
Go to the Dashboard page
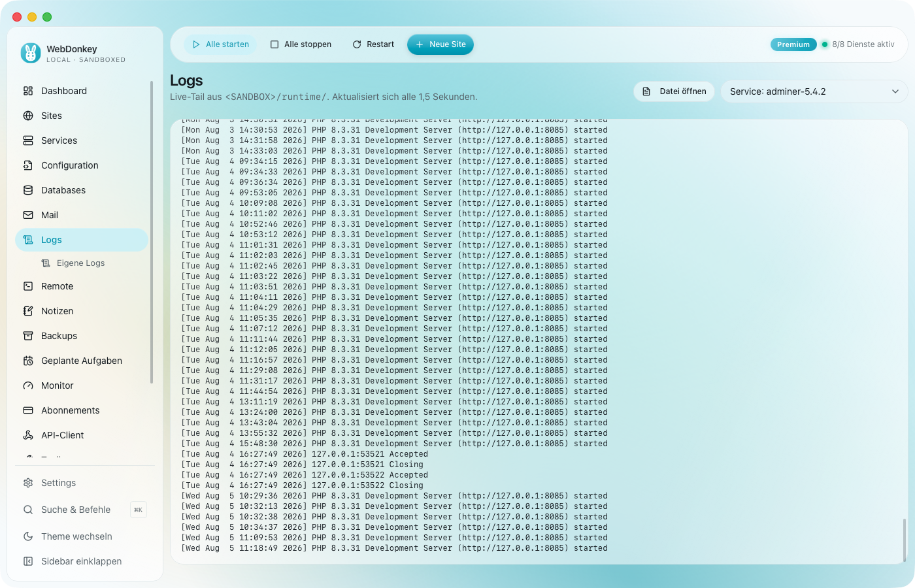[82, 91]
